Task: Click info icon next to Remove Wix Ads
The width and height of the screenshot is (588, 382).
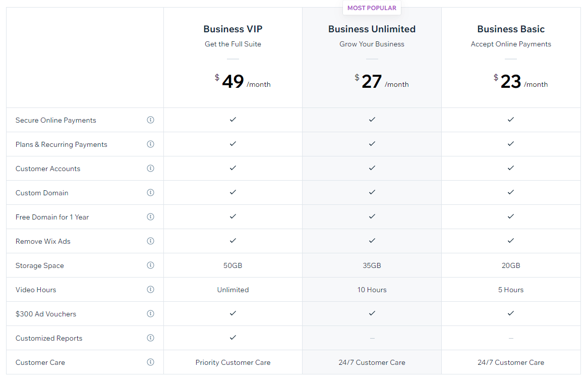Action: pyautogui.click(x=150, y=241)
